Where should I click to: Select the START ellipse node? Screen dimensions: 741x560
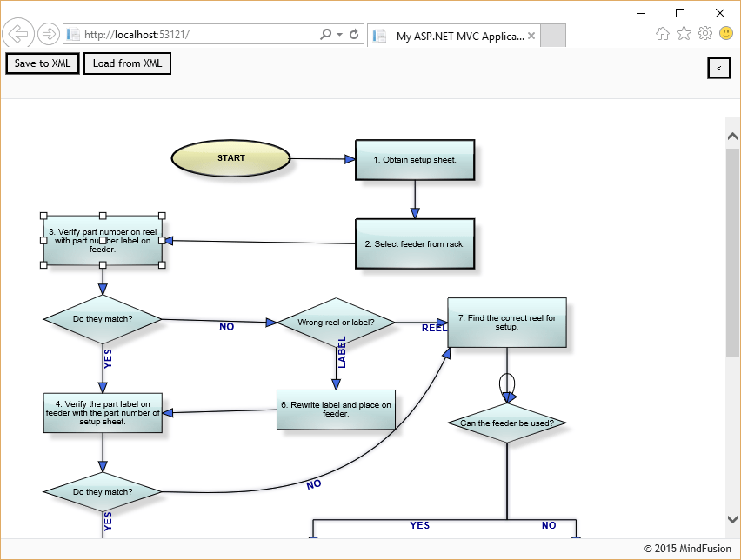point(230,157)
